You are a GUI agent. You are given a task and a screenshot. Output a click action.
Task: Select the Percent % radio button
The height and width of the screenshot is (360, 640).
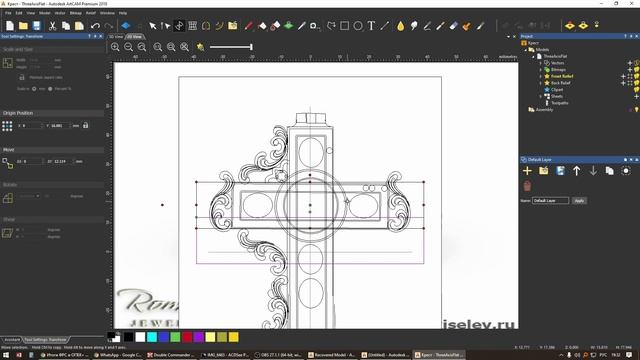click(50, 89)
